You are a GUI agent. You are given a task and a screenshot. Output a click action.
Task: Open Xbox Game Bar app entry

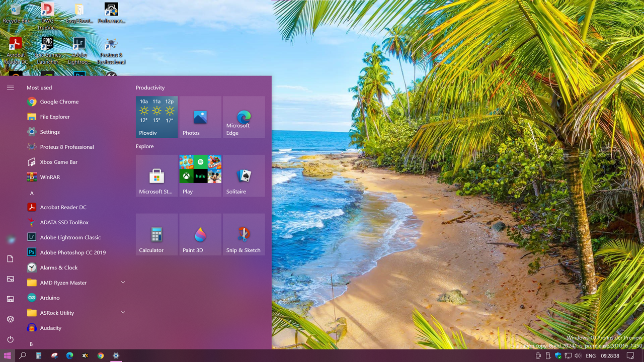[x=75, y=162]
